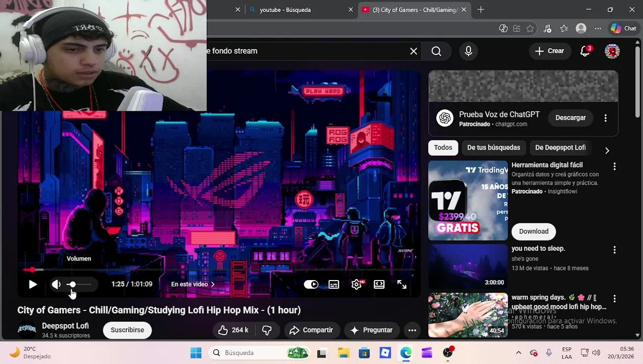Mute the video with speaker icon

[56, 285]
